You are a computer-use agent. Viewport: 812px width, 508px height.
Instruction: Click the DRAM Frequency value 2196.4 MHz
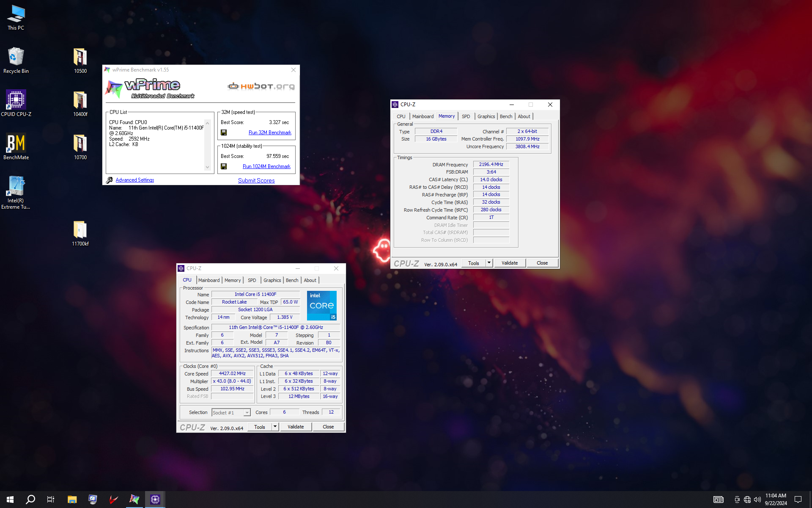pyautogui.click(x=491, y=164)
